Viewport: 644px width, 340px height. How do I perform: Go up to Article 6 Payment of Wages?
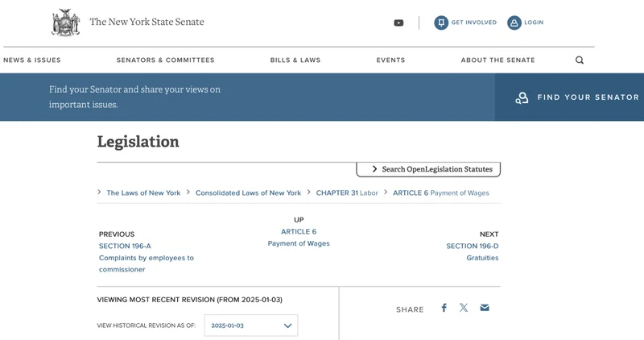(299, 237)
